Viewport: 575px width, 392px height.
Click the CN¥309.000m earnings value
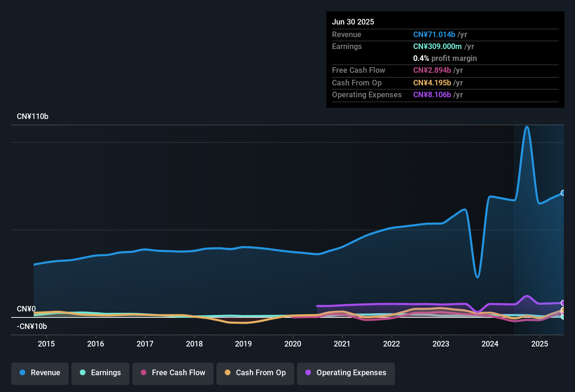(x=437, y=46)
